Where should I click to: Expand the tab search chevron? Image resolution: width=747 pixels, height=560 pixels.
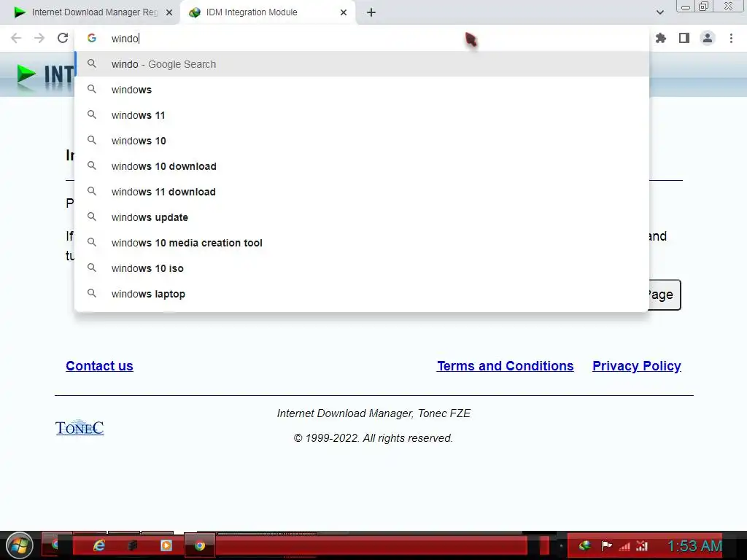pyautogui.click(x=659, y=12)
